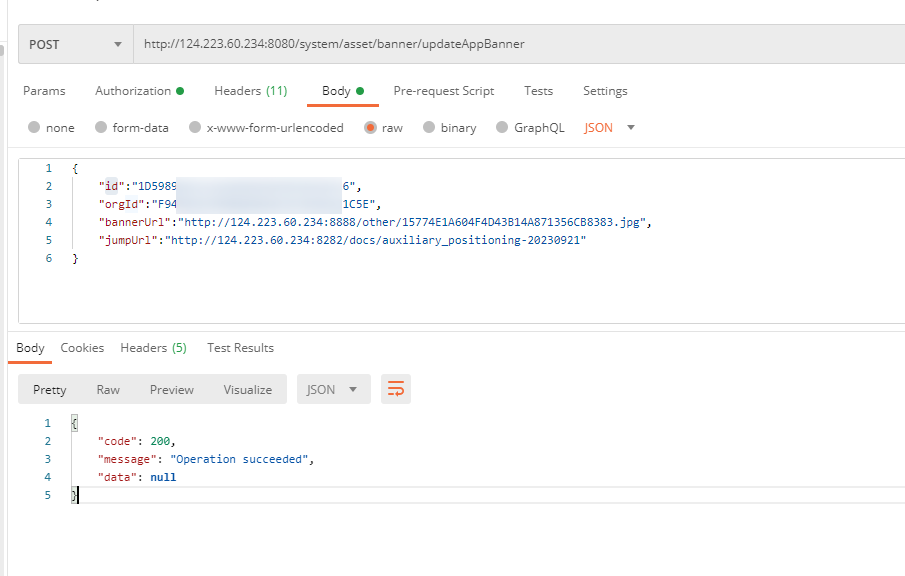Open the Tests tab
This screenshot has height=576, width=905.
[538, 91]
